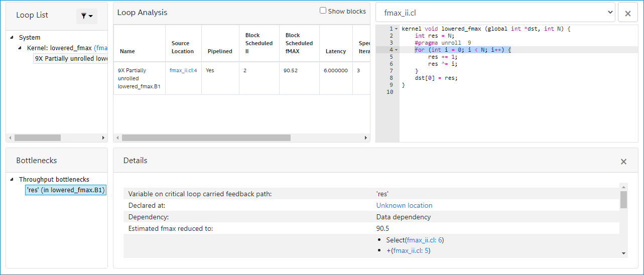This screenshot has width=644, height=275.
Task: Close the fmax_ii.cl source viewer
Action: click(x=627, y=13)
